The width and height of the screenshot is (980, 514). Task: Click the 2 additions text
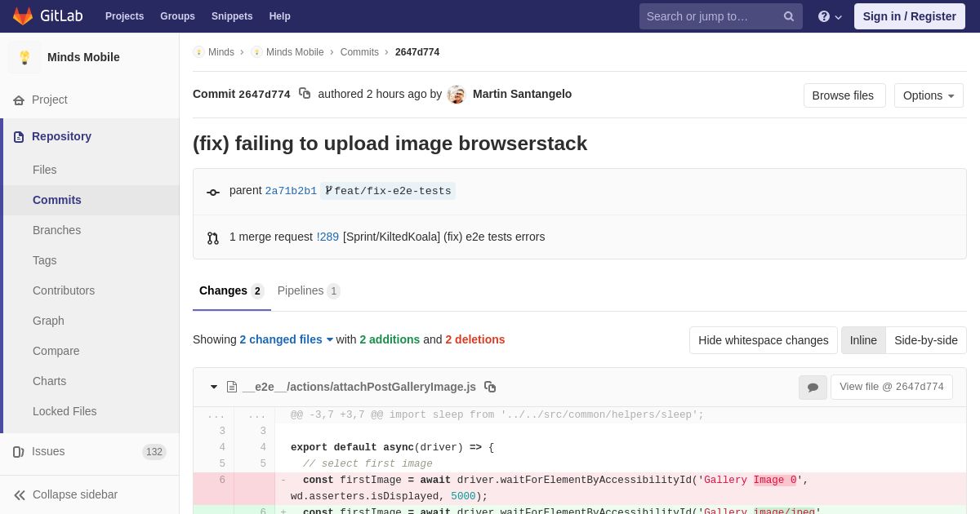[x=390, y=339]
